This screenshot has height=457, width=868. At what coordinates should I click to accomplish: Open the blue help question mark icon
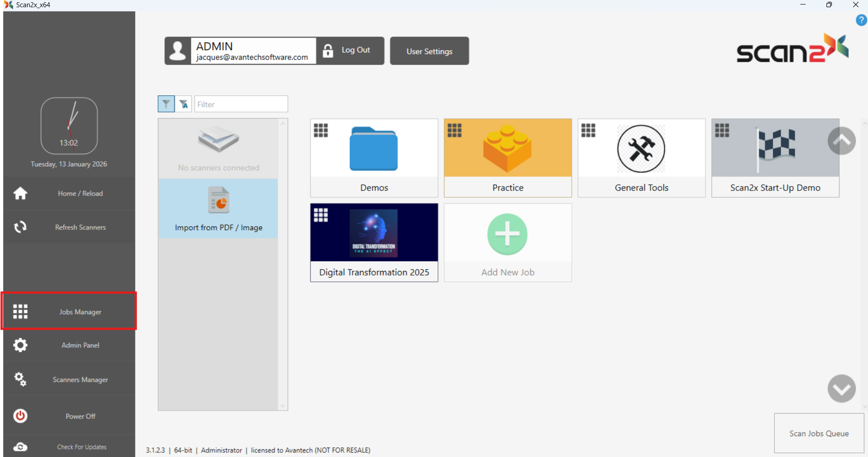[x=861, y=20]
